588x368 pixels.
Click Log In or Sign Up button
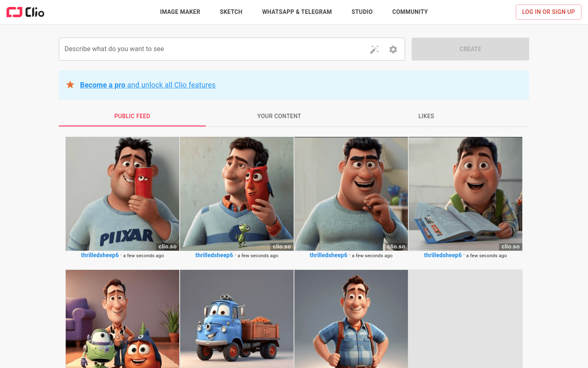pyautogui.click(x=548, y=12)
